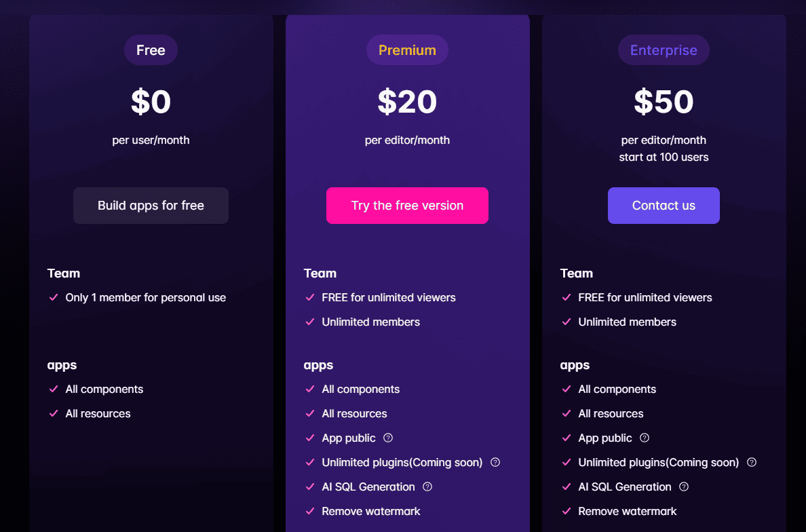Click the apps section header in Premium column
The height and width of the screenshot is (532, 806).
point(318,365)
